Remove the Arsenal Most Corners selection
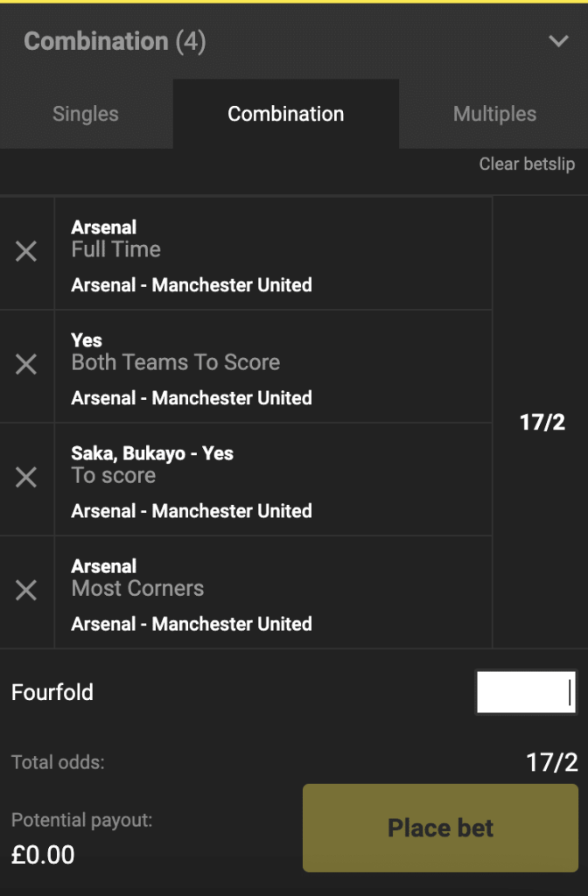The image size is (588, 896). pos(26,591)
